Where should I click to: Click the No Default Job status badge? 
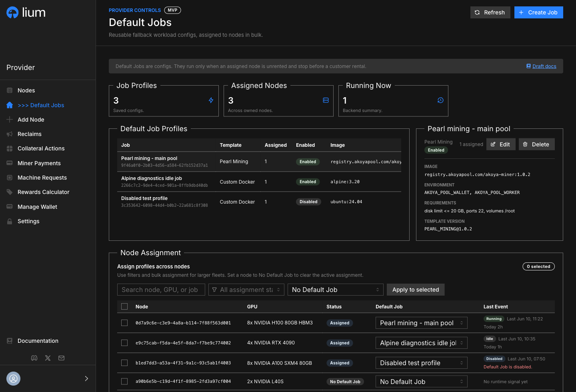click(x=345, y=382)
